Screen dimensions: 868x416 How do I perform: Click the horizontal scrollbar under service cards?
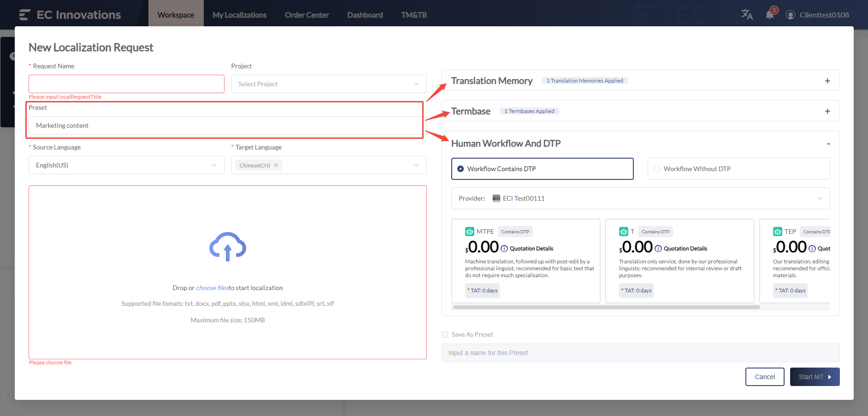[x=606, y=307]
